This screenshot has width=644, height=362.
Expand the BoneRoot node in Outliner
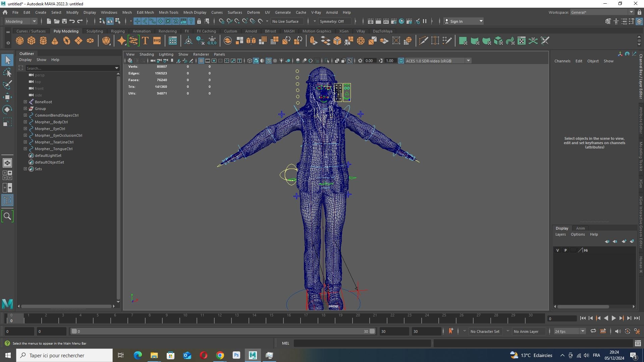pos(25,102)
